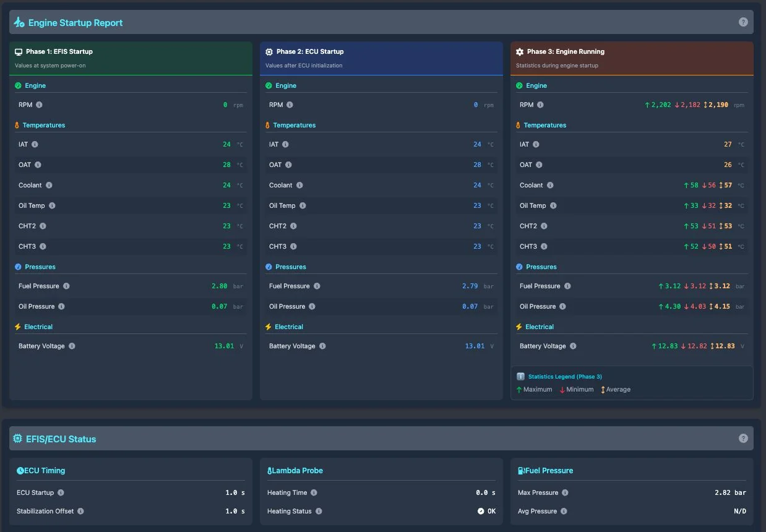Show info for Phase 2 Fuel Pressure
766x532 pixels.
tap(317, 286)
